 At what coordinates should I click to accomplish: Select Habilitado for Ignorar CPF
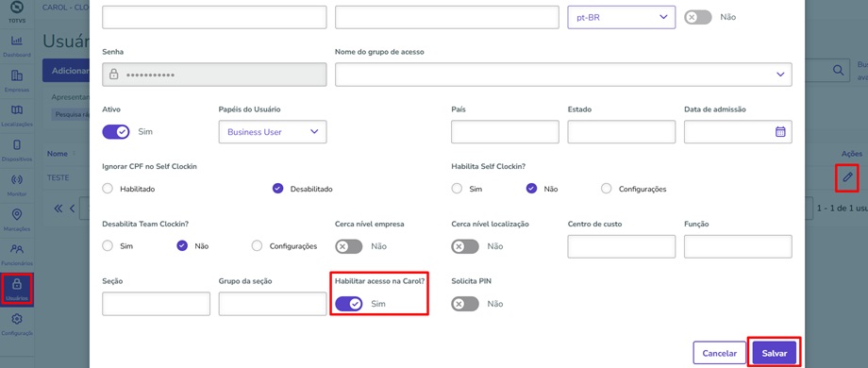point(108,189)
